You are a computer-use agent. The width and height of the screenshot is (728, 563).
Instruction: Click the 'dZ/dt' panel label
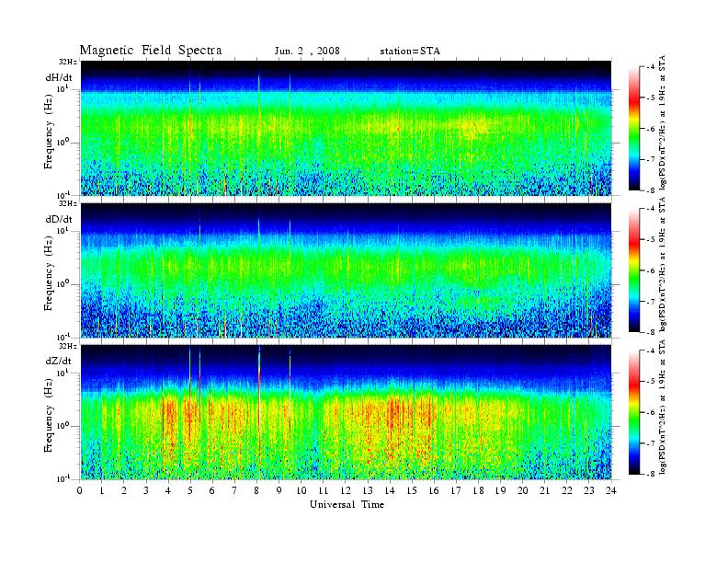tap(59, 361)
